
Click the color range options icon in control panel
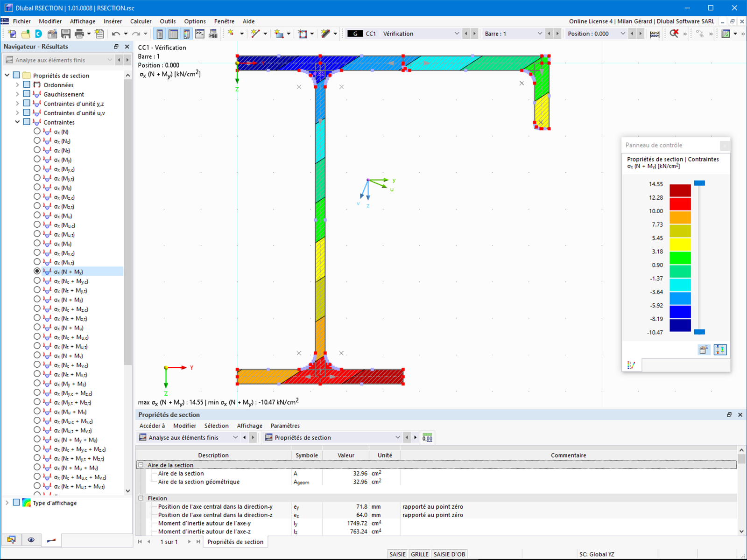[x=720, y=350]
